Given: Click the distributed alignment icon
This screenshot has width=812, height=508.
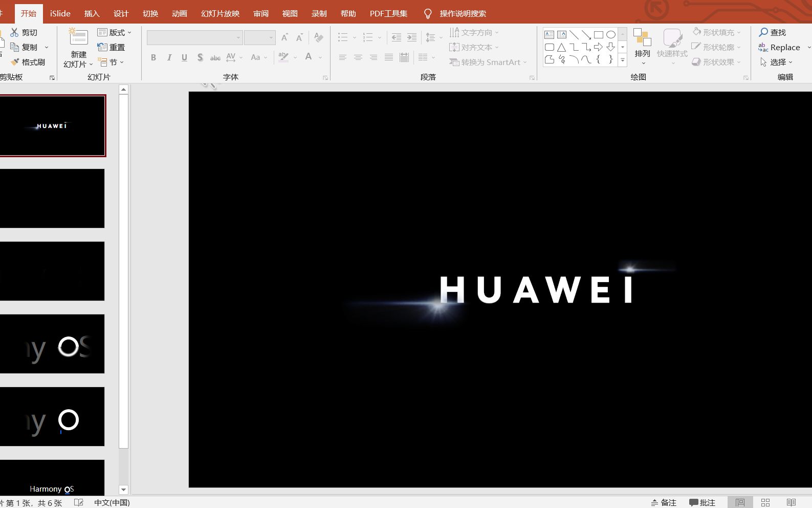Looking at the screenshot, I should click(404, 57).
